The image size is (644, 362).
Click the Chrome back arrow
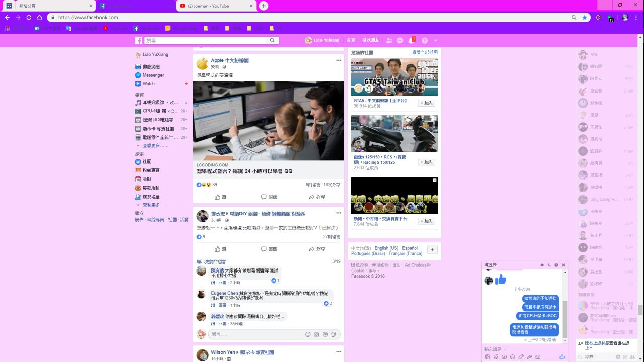pos(7,17)
